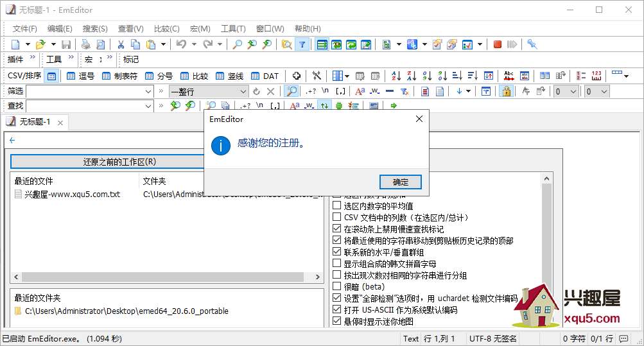Click the Print icon
644x346 pixels.
[x=86, y=44]
